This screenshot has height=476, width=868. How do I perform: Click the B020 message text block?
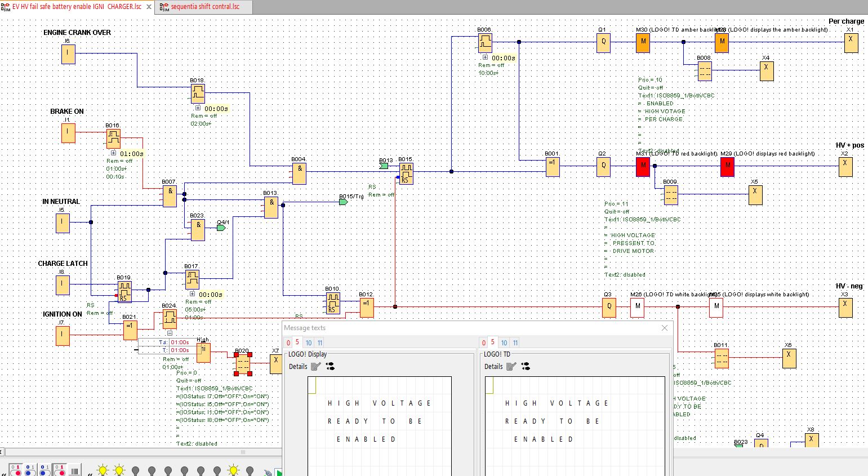[243, 364]
